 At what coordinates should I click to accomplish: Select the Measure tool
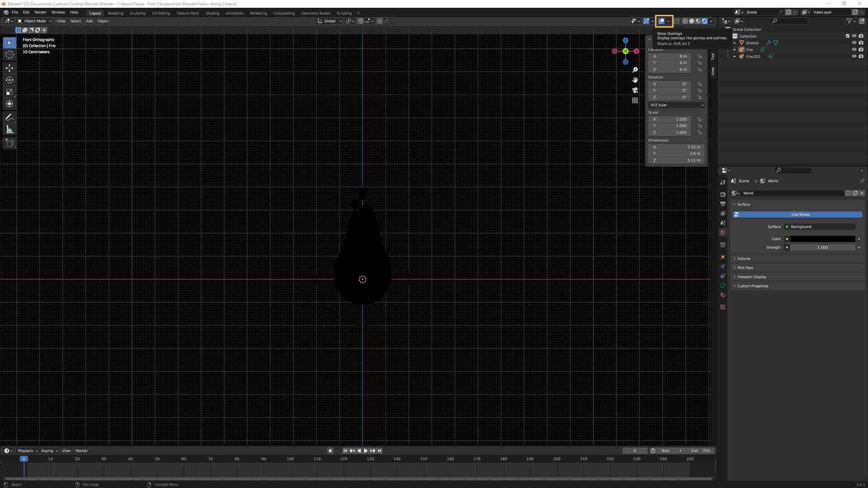[x=9, y=130]
